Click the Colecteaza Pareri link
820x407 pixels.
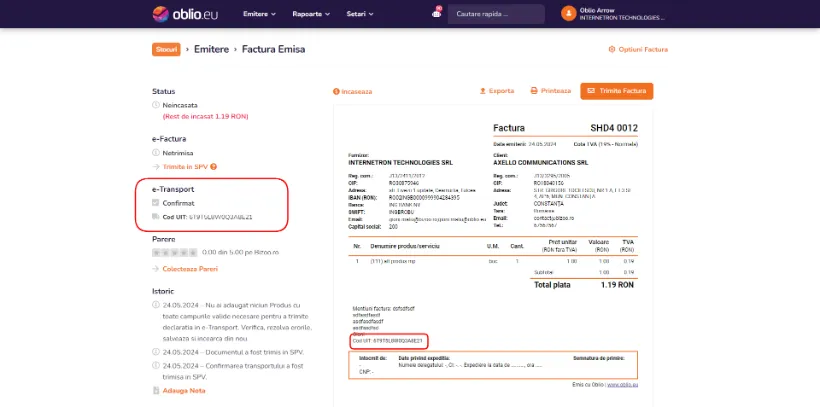(x=190, y=269)
